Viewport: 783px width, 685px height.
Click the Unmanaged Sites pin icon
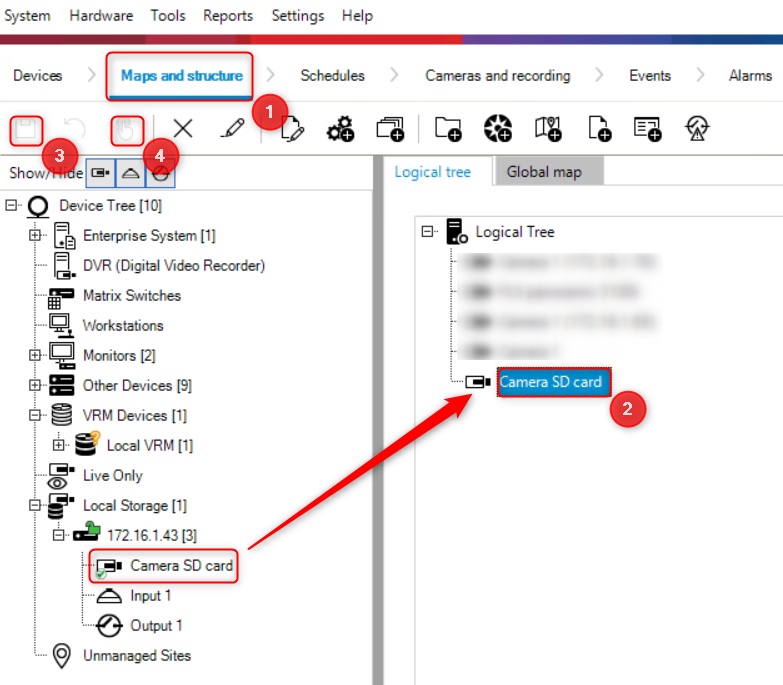coord(62,655)
